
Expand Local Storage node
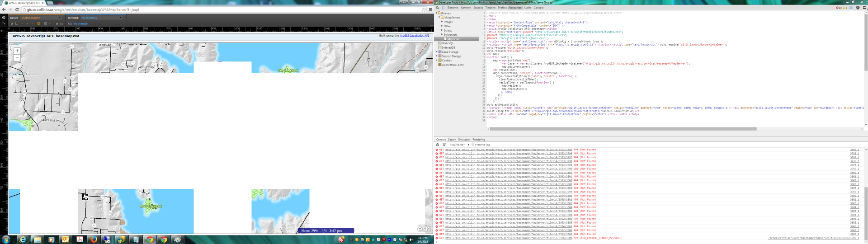point(437,52)
